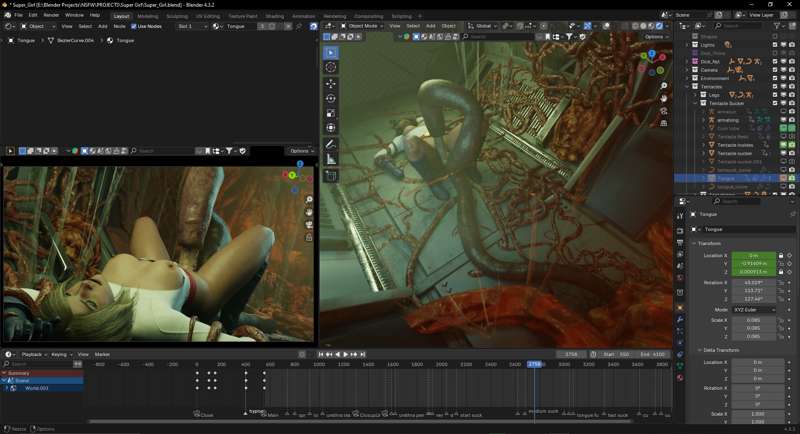This screenshot has height=434, width=800.
Task: Choose the Rotate tool
Action: click(331, 98)
